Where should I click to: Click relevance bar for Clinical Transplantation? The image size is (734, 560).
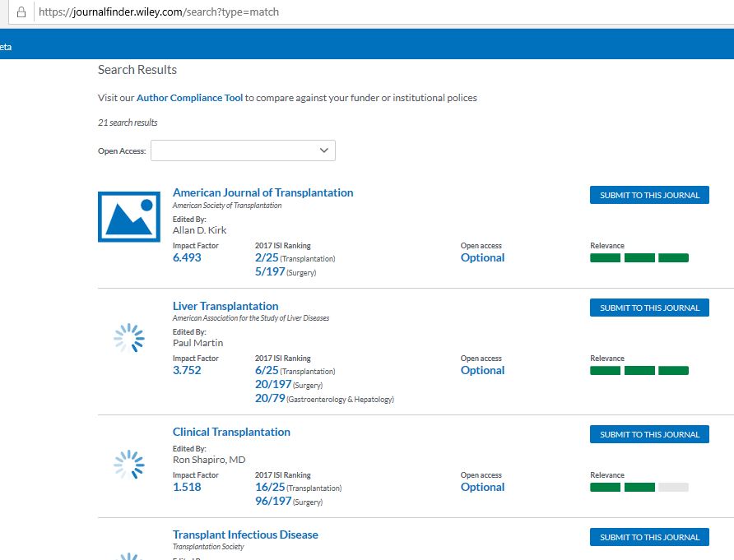(x=639, y=487)
